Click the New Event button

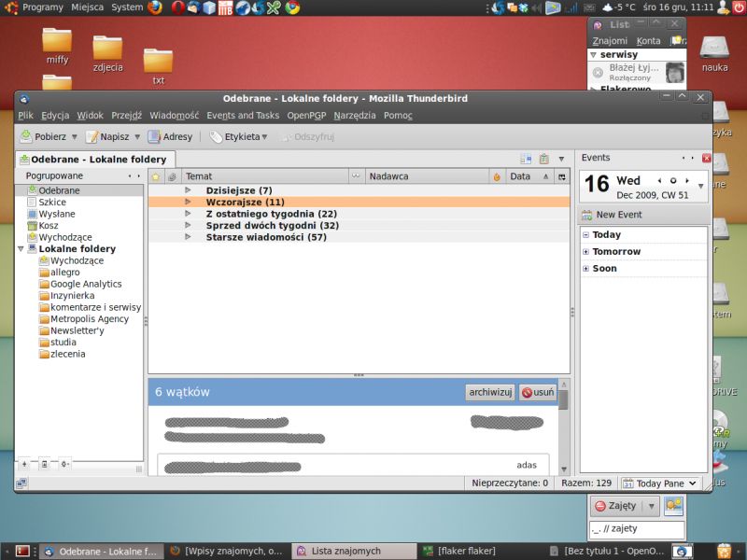[x=612, y=215]
